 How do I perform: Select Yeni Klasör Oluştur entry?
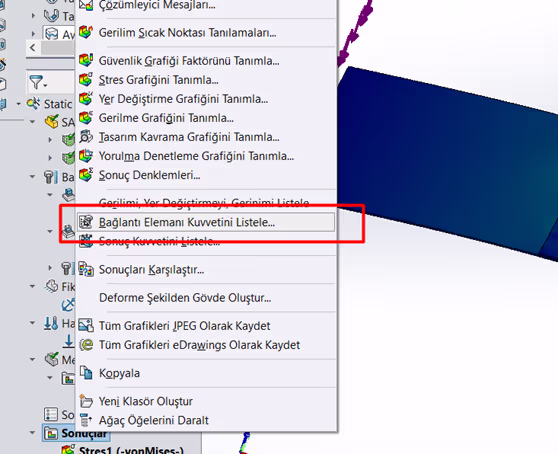click(206, 401)
